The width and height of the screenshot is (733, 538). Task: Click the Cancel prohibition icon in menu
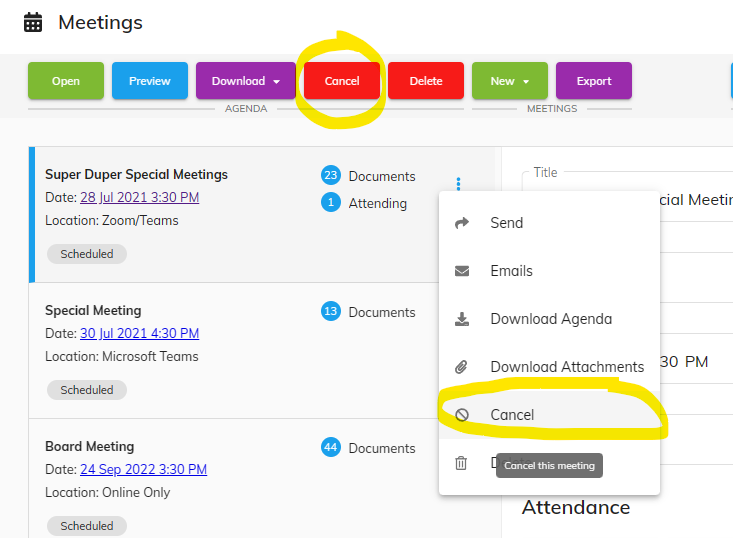click(462, 415)
